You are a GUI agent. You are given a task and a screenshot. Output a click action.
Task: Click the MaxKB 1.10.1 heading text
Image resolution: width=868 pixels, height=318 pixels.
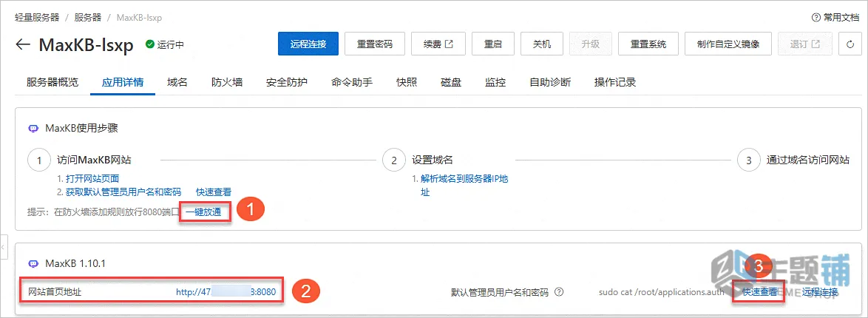(x=74, y=263)
